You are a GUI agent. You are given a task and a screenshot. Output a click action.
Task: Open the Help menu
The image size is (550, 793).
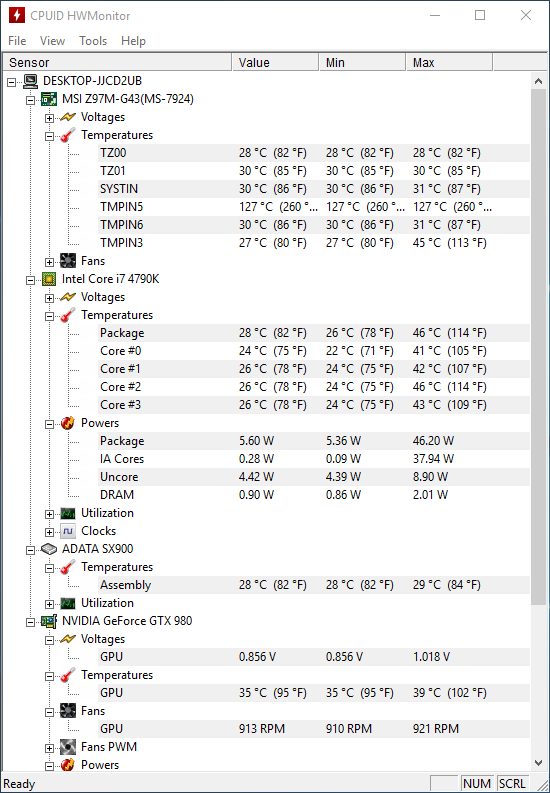[133, 40]
